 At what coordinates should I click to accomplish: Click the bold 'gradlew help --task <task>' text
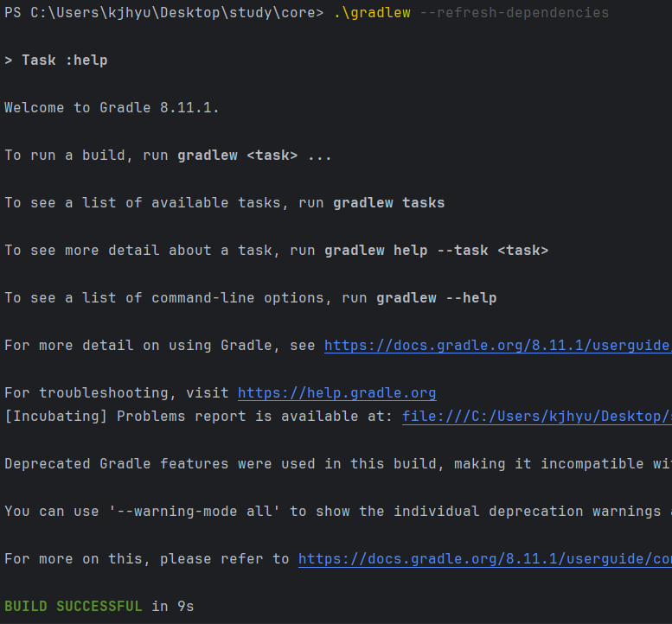[x=436, y=251]
